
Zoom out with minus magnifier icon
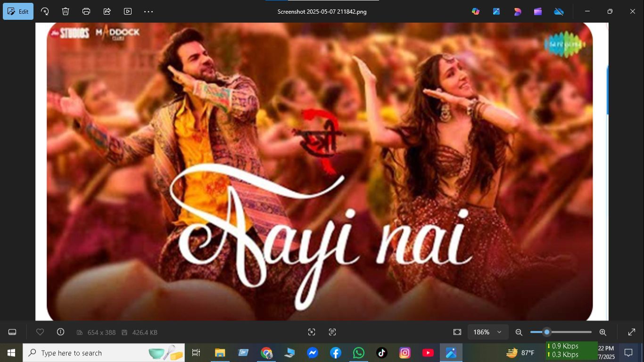[x=519, y=332]
